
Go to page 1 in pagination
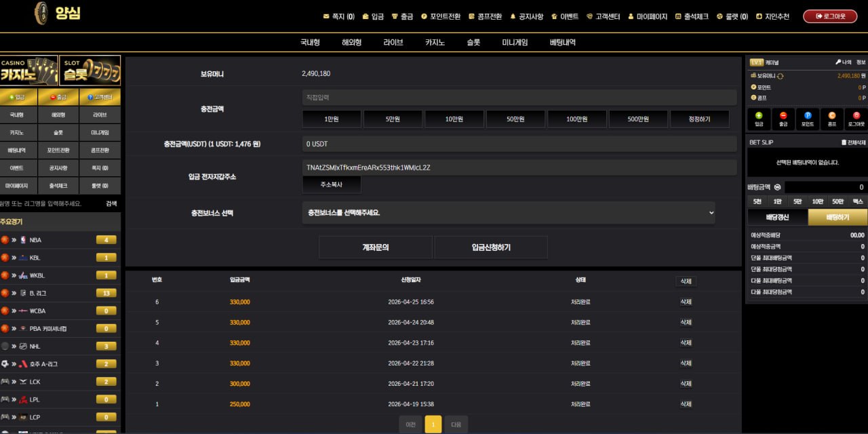(433, 425)
